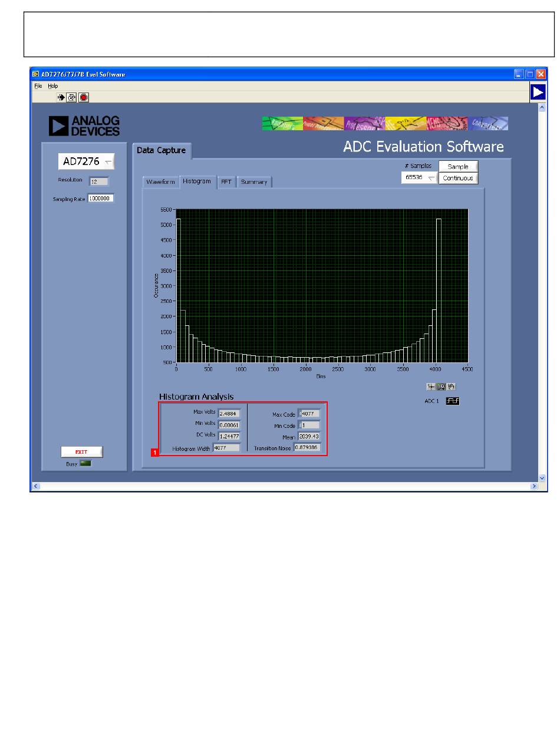
Task: Click the Max Code value field
Action: [x=309, y=414]
